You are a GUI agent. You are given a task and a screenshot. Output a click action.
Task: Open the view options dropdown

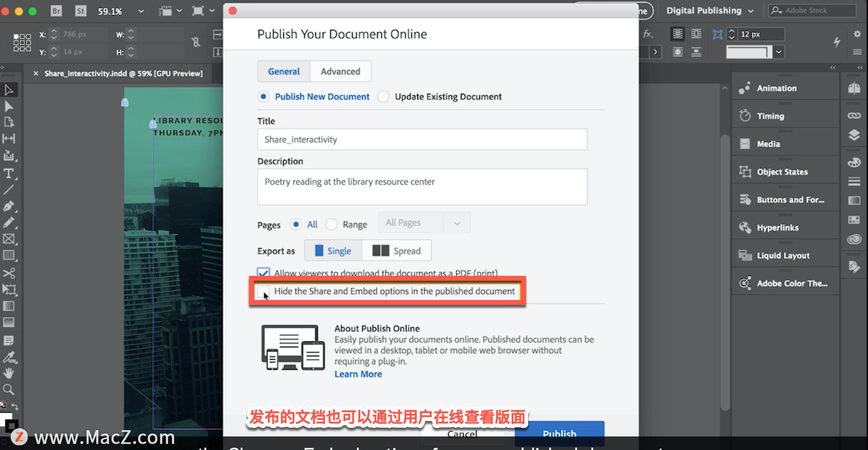coord(170,11)
